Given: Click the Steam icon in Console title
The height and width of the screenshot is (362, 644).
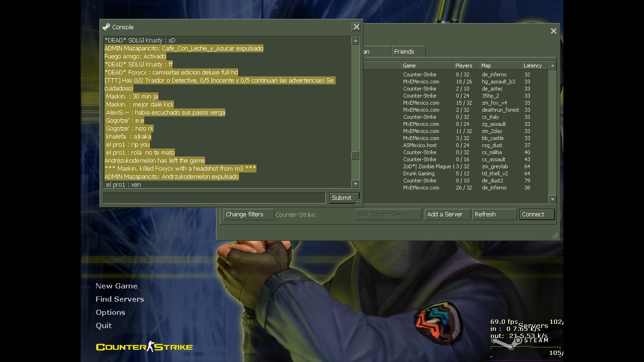Looking at the screenshot, I should [x=107, y=27].
